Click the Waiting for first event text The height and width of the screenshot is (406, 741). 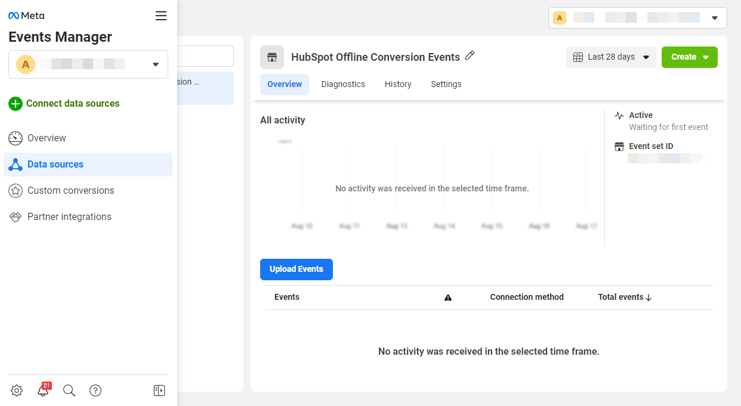click(x=668, y=127)
